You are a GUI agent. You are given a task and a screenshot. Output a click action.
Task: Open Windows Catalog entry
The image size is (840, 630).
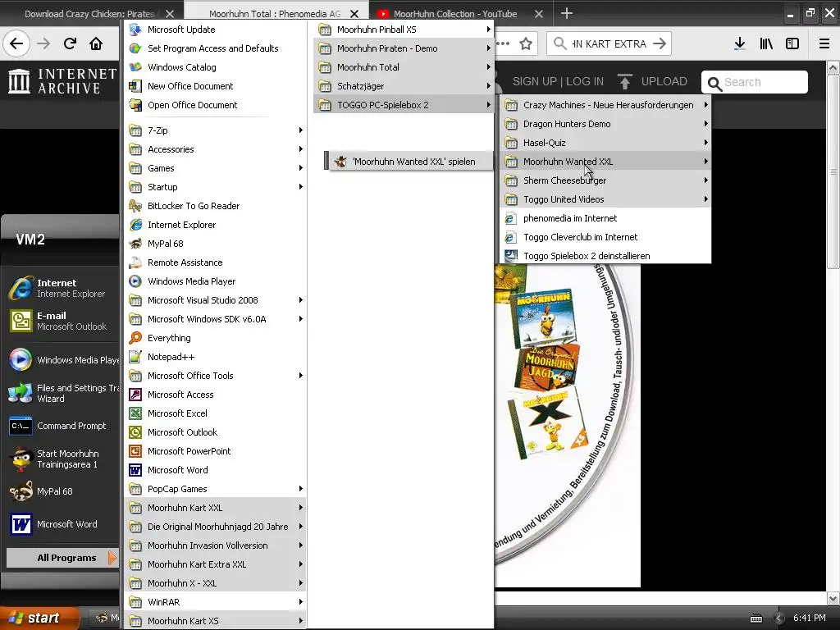coord(214,67)
